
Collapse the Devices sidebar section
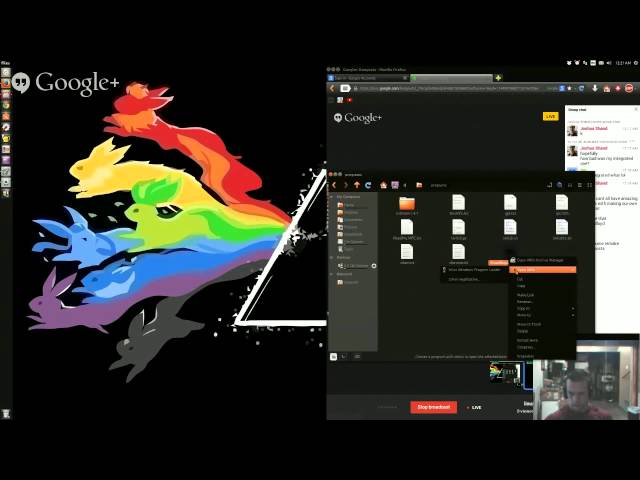coord(331,258)
